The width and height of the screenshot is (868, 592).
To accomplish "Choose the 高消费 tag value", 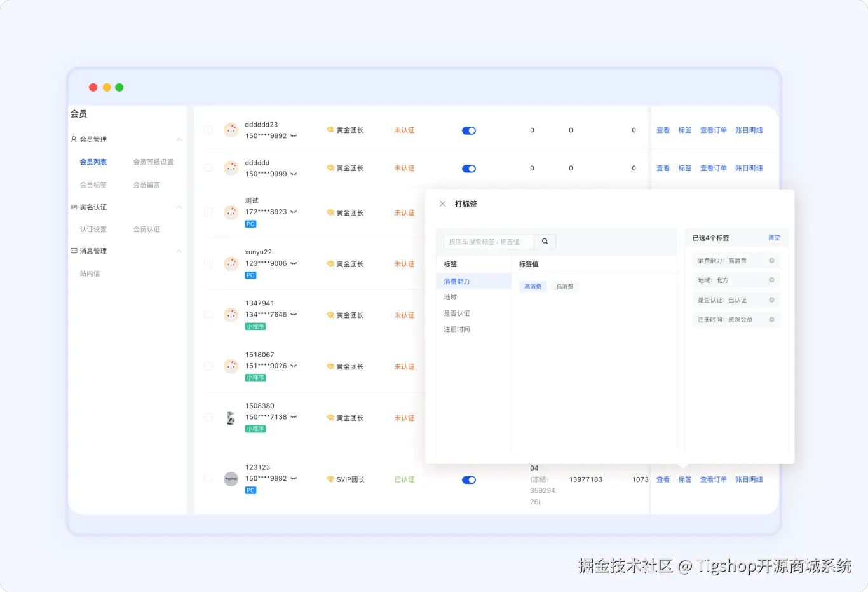I will [532, 287].
